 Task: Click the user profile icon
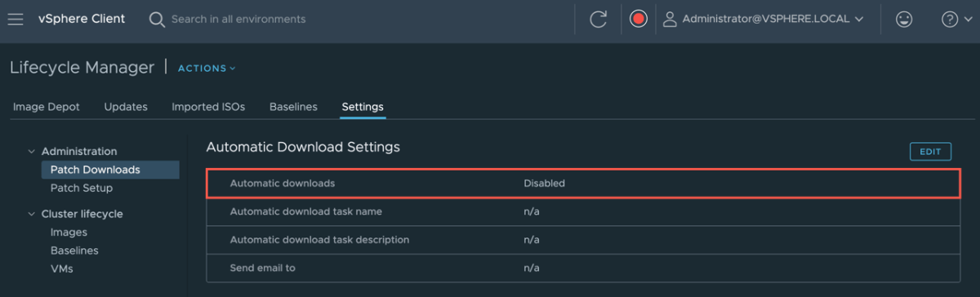pos(670,19)
